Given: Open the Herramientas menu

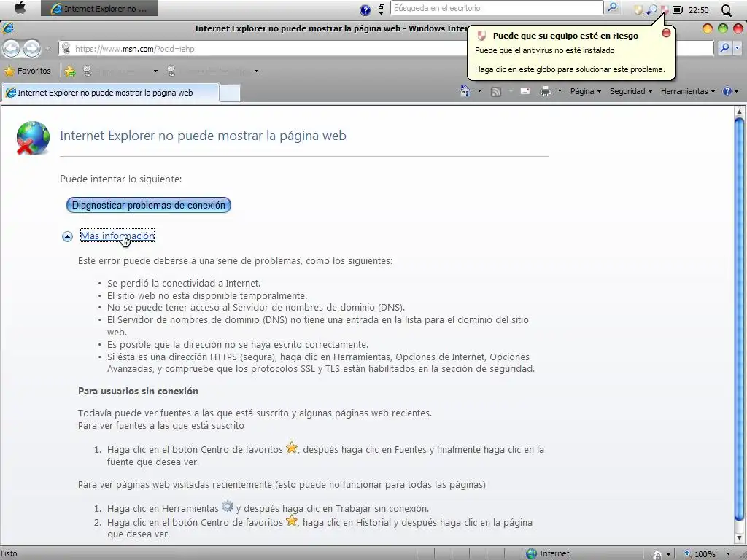Looking at the screenshot, I should pos(688,91).
